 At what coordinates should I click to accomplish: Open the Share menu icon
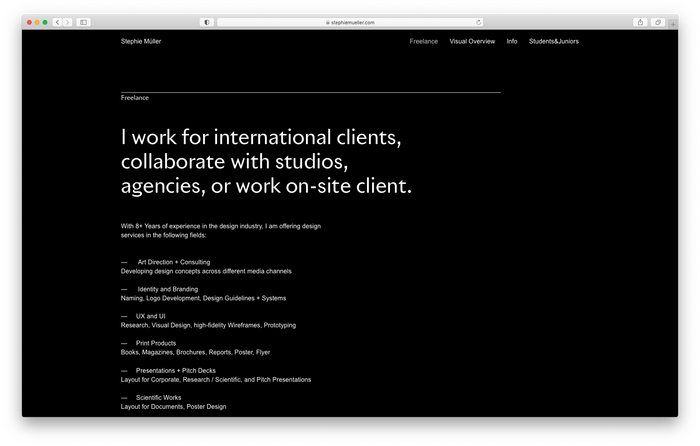640,22
